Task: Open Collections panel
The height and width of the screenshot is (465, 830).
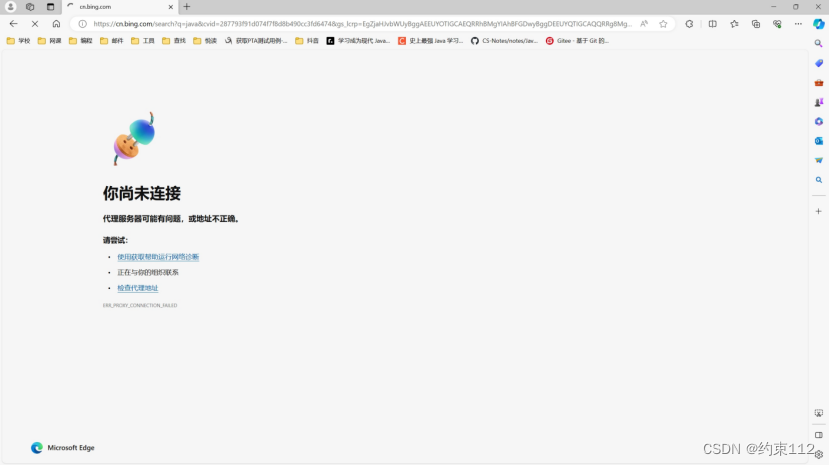Action: (x=756, y=24)
